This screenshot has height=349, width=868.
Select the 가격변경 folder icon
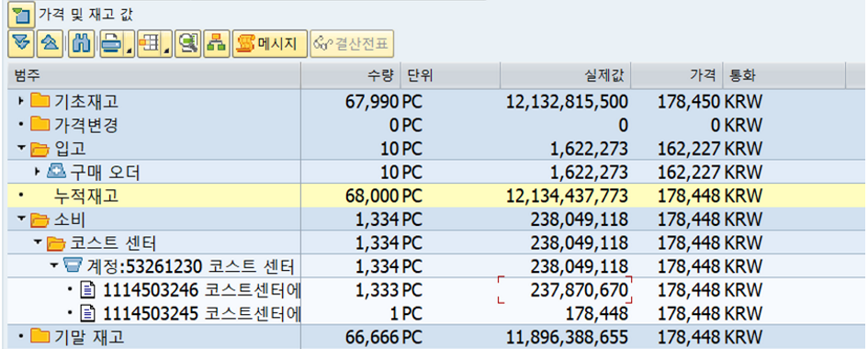(39, 124)
